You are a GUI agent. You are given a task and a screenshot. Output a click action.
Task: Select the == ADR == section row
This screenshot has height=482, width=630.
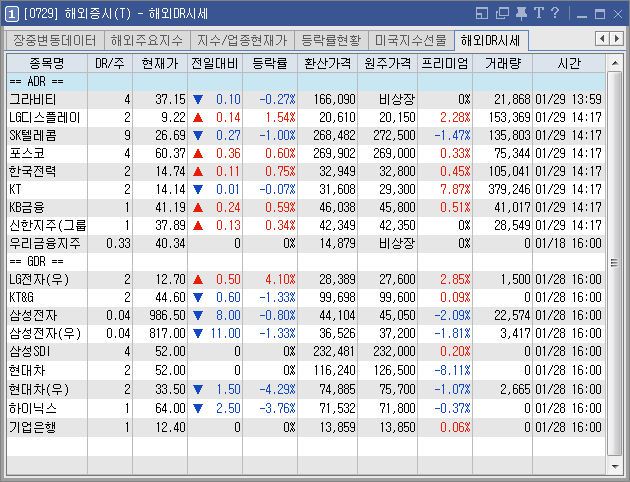point(306,82)
